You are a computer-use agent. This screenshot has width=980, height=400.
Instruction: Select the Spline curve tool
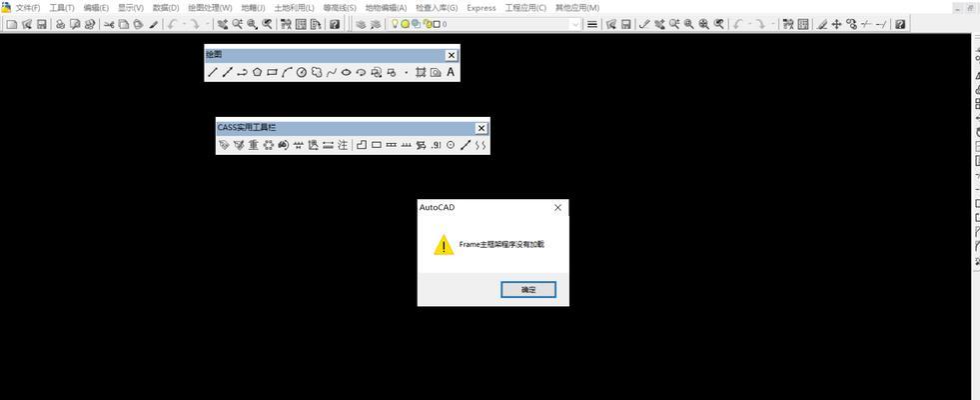[x=332, y=73]
